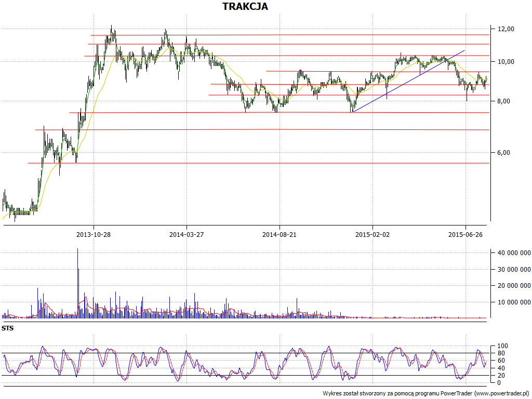Select the 2015-06-26 date label
The height and width of the screenshot is (399, 532).
click(x=465, y=234)
